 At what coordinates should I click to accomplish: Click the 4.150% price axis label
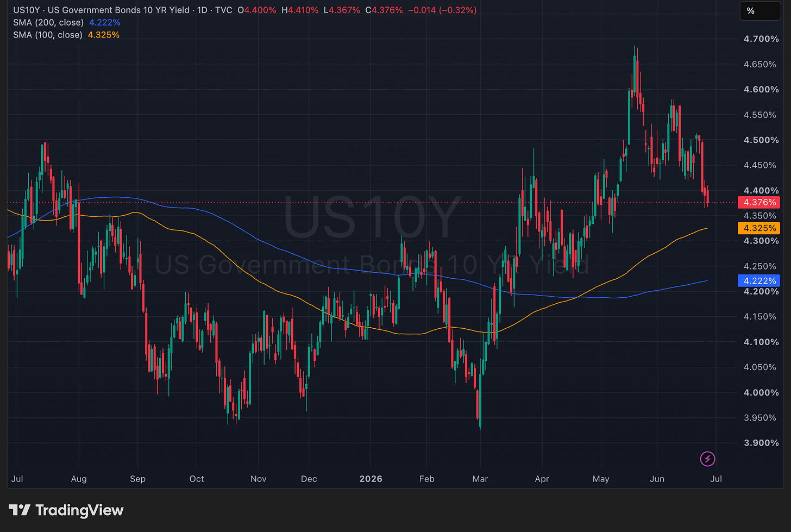759,316
